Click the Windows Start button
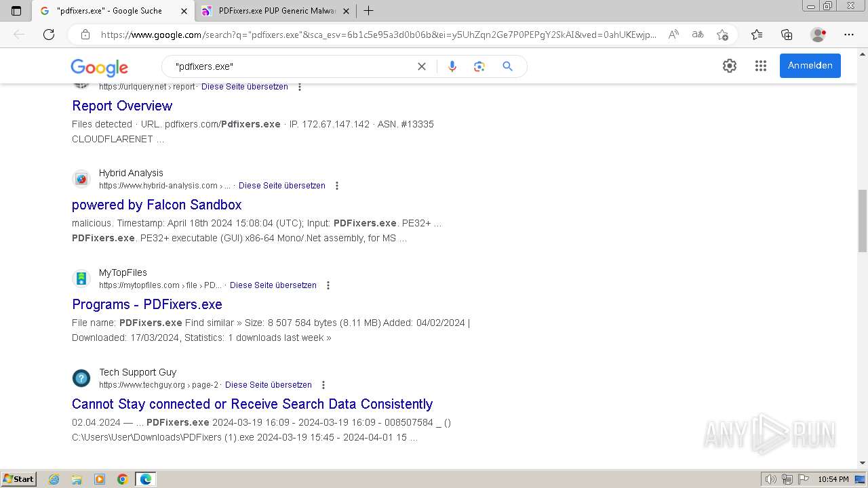The image size is (868, 488). pos(18,479)
